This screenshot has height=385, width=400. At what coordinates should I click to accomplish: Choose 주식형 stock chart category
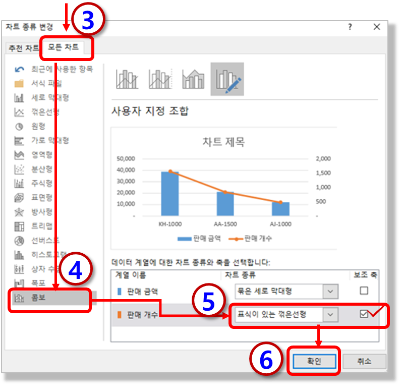[x=33, y=183]
